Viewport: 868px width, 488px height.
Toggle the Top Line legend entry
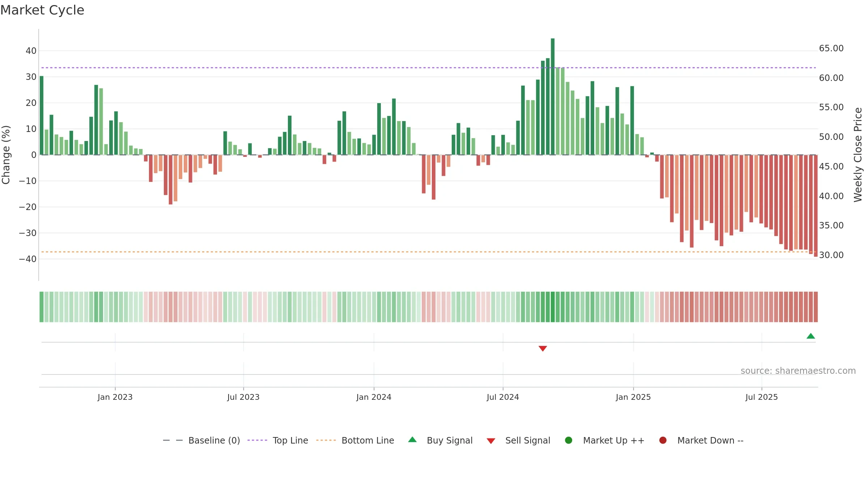pos(278,440)
